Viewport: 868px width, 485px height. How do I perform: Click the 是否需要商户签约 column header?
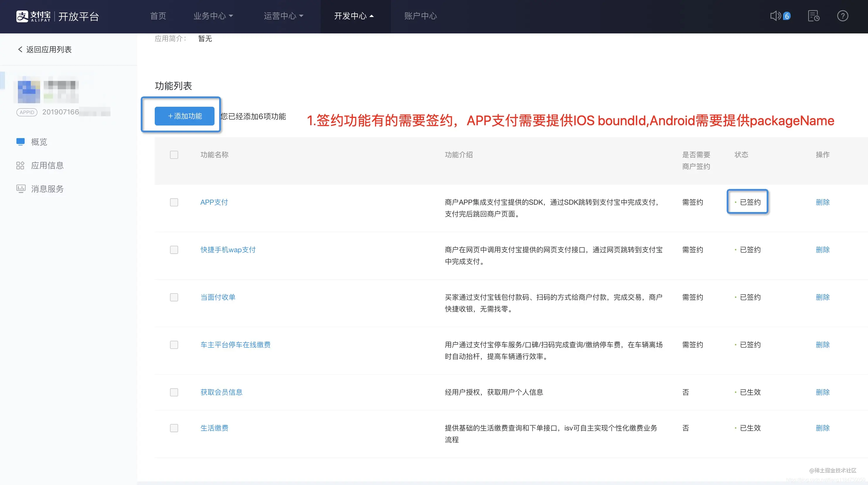point(696,160)
